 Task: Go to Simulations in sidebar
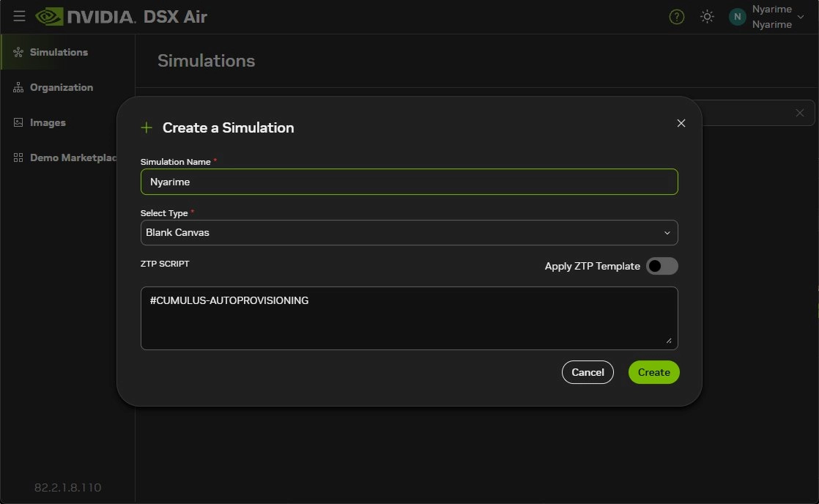pos(67,52)
